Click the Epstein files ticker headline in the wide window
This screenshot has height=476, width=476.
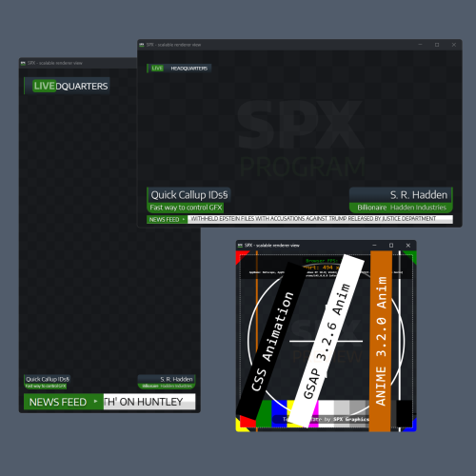click(313, 219)
